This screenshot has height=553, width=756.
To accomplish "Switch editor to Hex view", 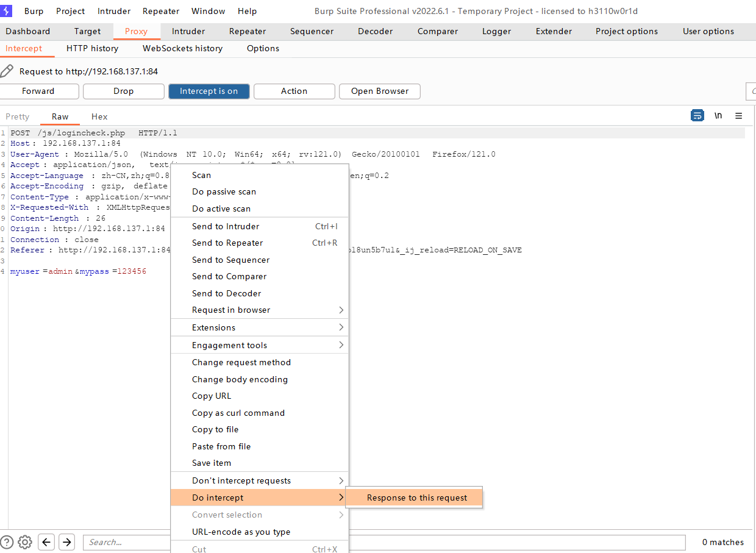I will pyautogui.click(x=99, y=116).
